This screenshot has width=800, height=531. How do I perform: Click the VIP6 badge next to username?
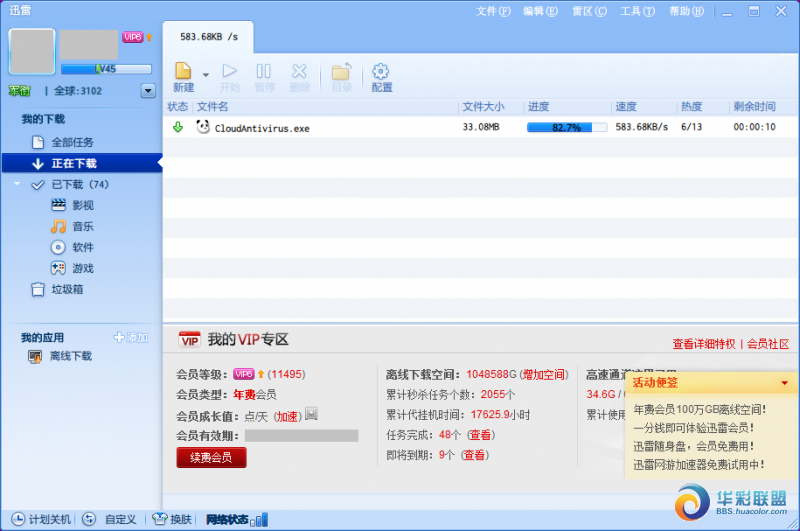click(133, 37)
